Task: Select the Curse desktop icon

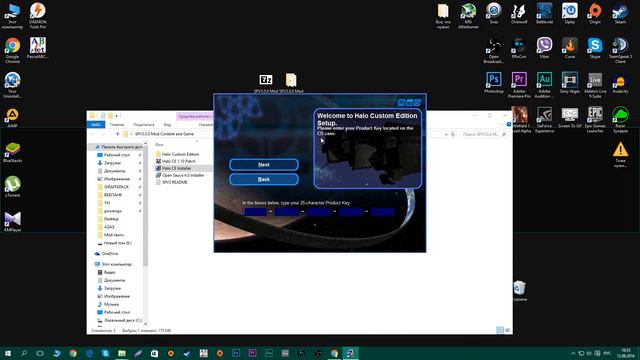Action: tap(569, 48)
